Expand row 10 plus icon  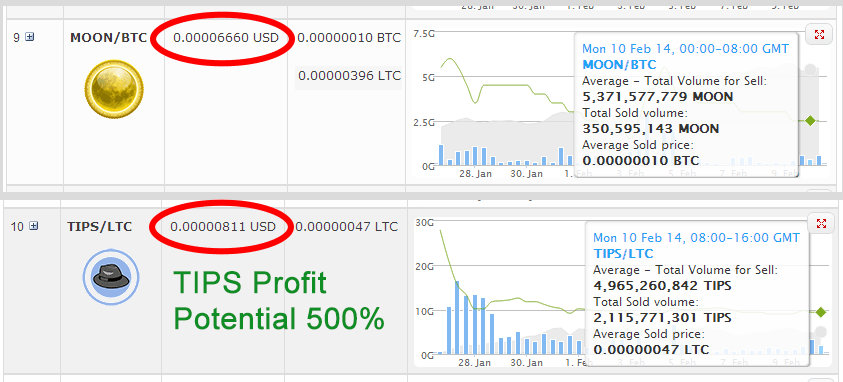pyautogui.click(x=34, y=226)
